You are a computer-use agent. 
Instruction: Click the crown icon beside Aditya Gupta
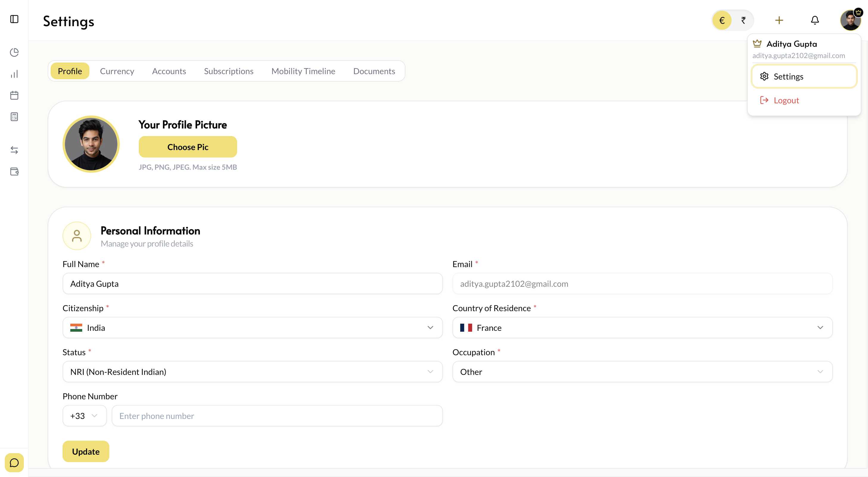[757, 43]
